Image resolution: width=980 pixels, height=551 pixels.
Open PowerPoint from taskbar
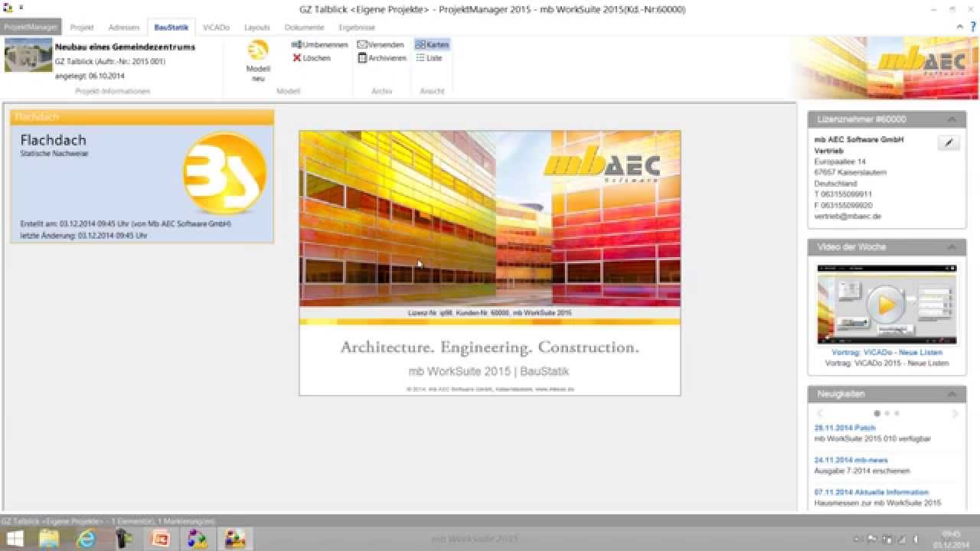[161, 539]
